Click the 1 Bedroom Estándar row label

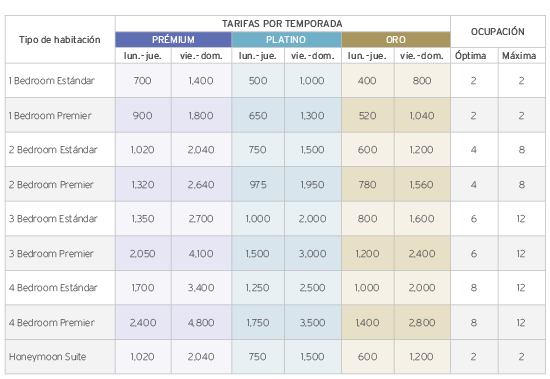point(52,81)
